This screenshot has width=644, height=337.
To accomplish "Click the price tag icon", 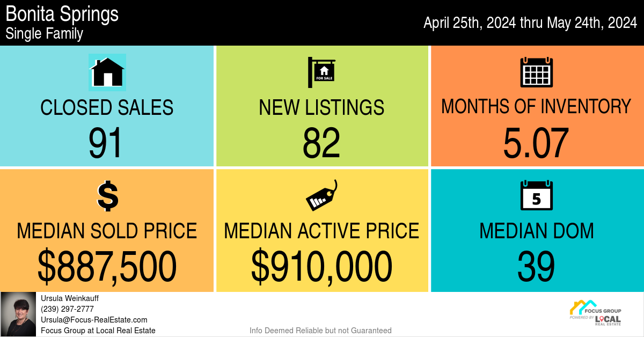I will click(x=321, y=195).
